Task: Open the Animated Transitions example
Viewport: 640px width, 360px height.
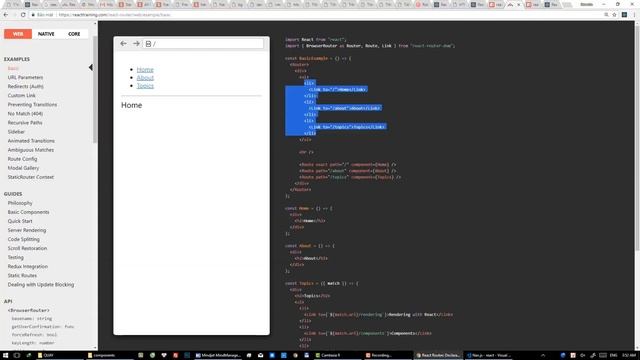Action: [31, 141]
